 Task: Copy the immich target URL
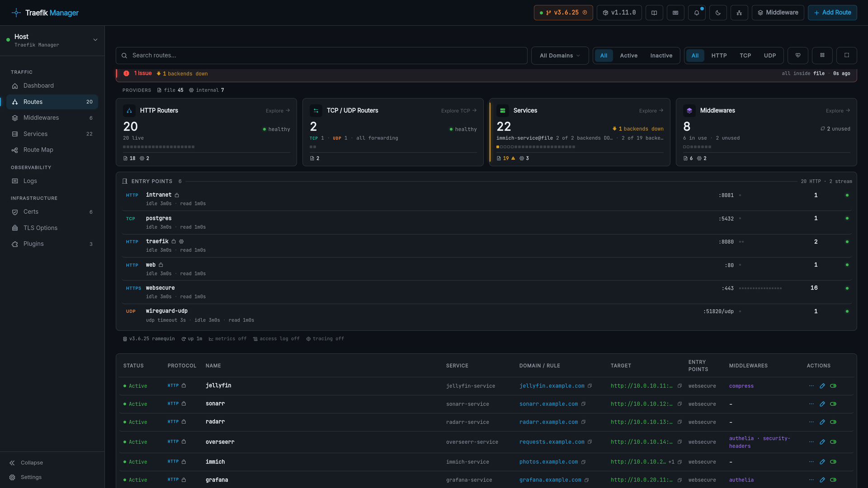(x=679, y=462)
